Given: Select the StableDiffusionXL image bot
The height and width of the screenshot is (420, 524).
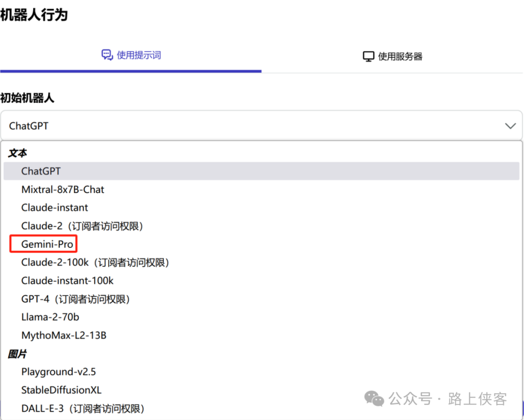Looking at the screenshot, I should tap(262, 390).
